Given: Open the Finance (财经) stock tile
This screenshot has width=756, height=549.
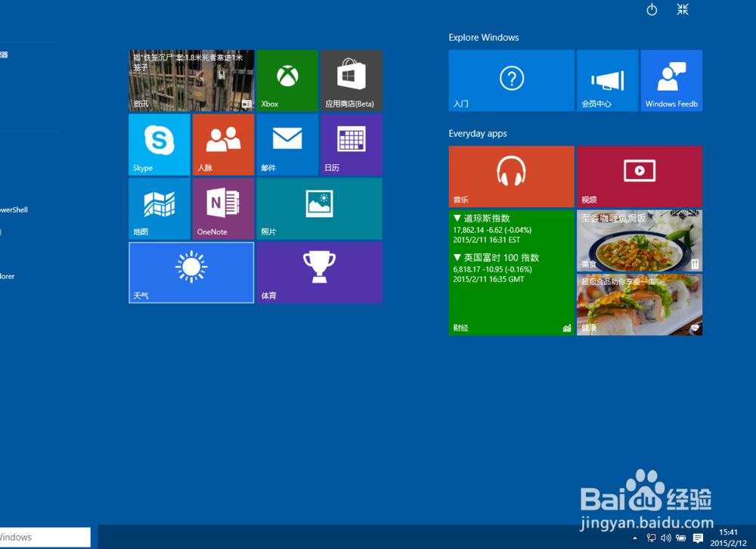Looking at the screenshot, I should tap(512, 272).
